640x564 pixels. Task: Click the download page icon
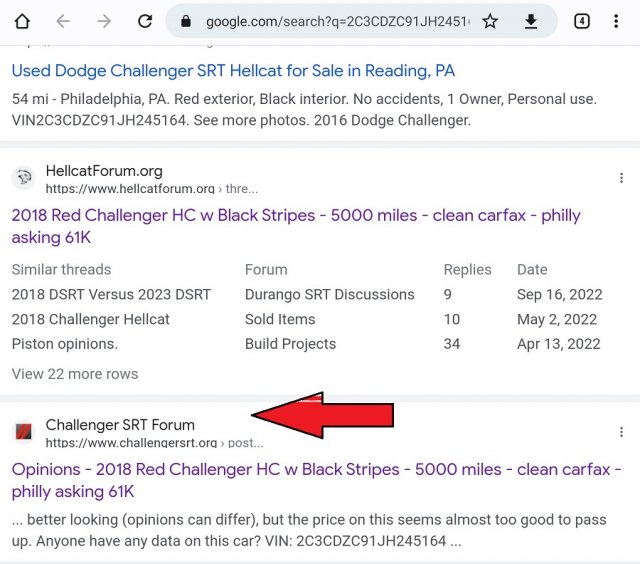click(531, 21)
